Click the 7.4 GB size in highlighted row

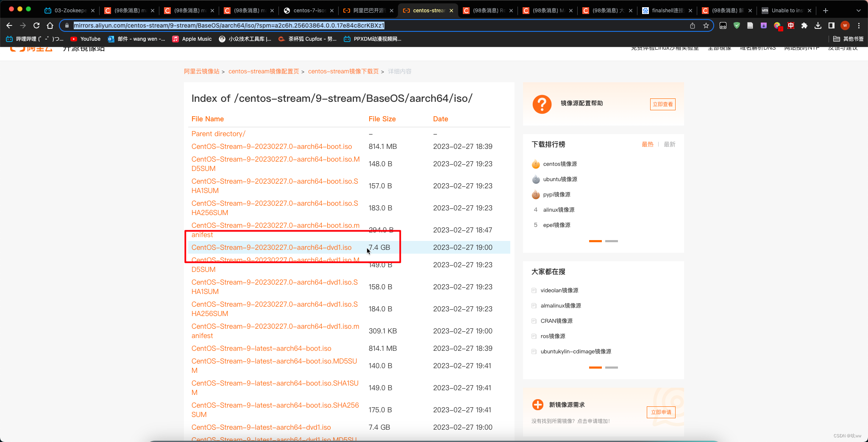(379, 247)
